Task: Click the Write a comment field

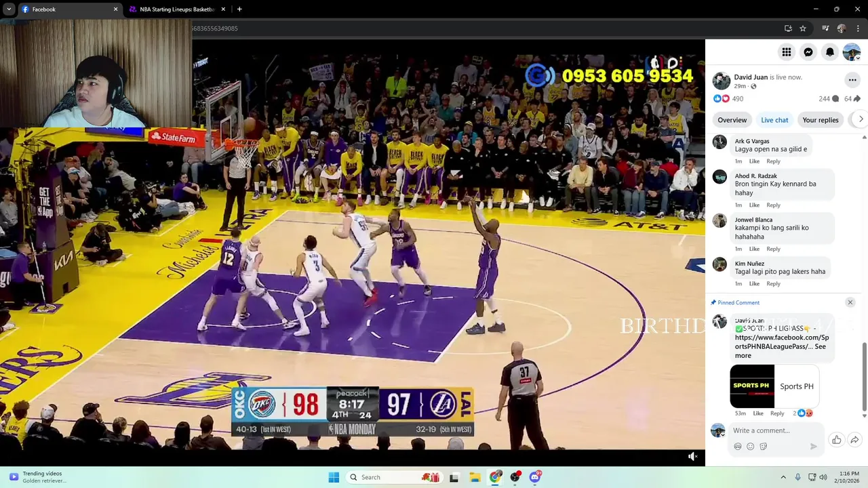Action: pyautogui.click(x=777, y=430)
